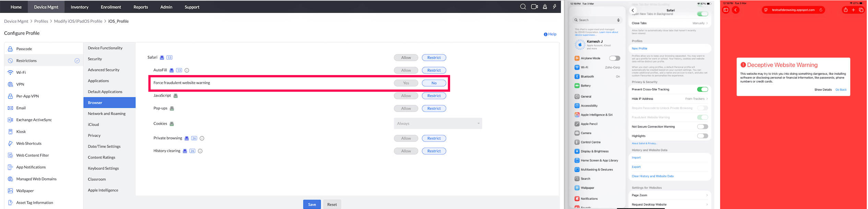Image resolution: width=868 pixels, height=209 pixels.
Task: Tap the Search field in iPad Settings
Action: [x=597, y=20]
